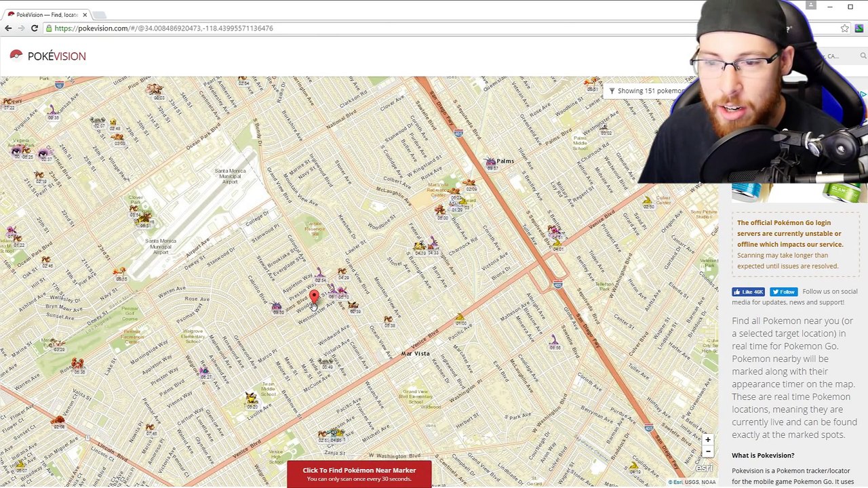This screenshot has height=488, width=868.
Task: Click the Palms neighborhood label
Action: (x=505, y=161)
